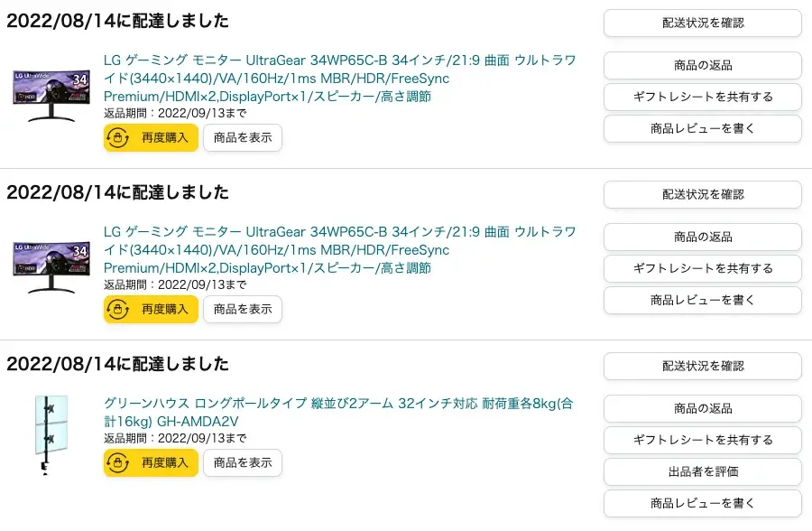Select 商品の返品 for the monitor arm
Viewport: 812px width, 531px height.
(x=703, y=408)
